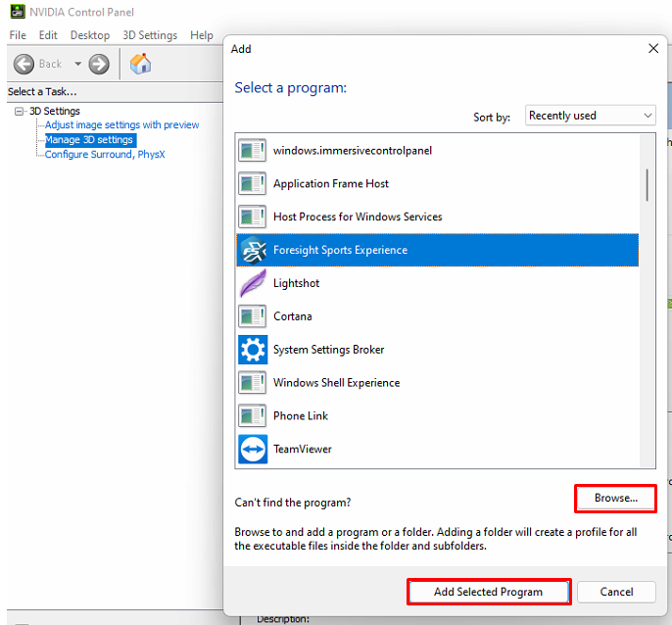This screenshot has width=672, height=625.
Task: Select windows.immersivecontrolpanel list entry text
Action: click(353, 151)
